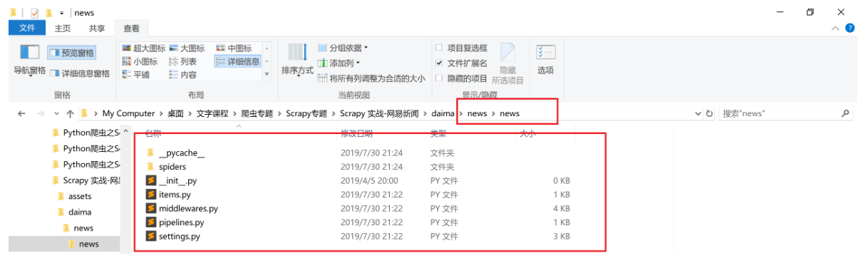
Task: Select the file named pipelines.py
Action: [182, 222]
